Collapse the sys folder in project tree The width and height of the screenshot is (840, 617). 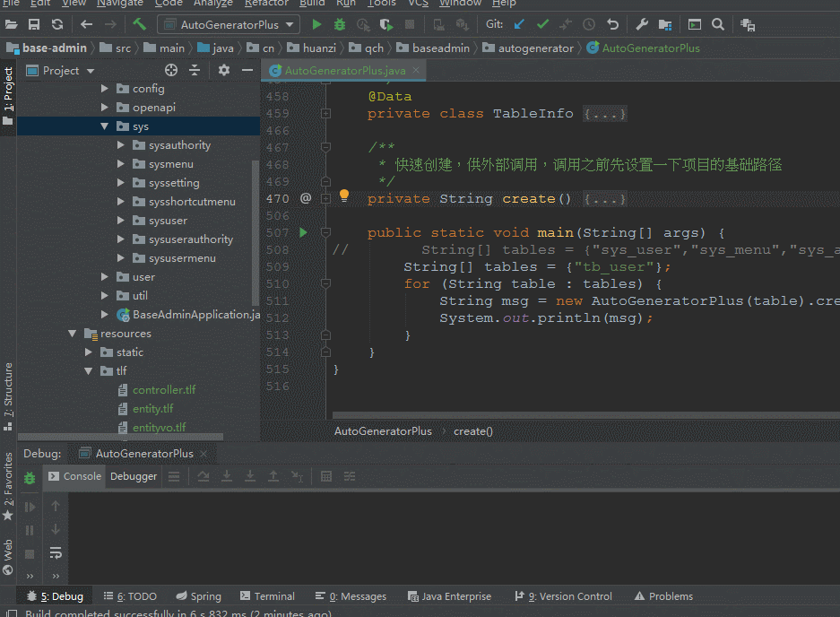pyautogui.click(x=105, y=126)
